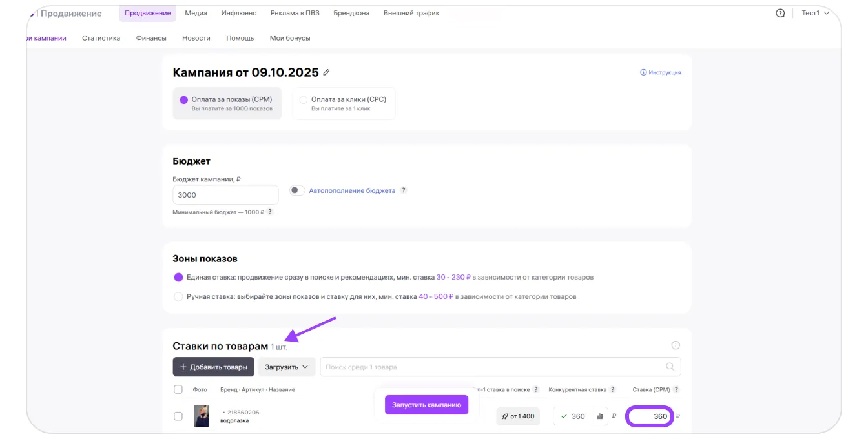Click info icon in Ставки по товарам section
868x439 pixels.
click(x=676, y=345)
